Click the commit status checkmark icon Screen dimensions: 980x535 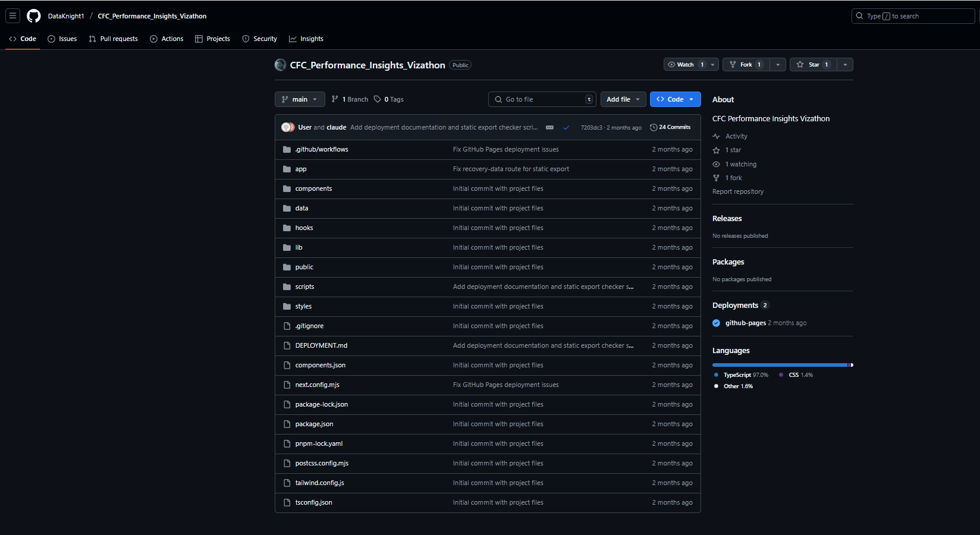tap(566, 128)
